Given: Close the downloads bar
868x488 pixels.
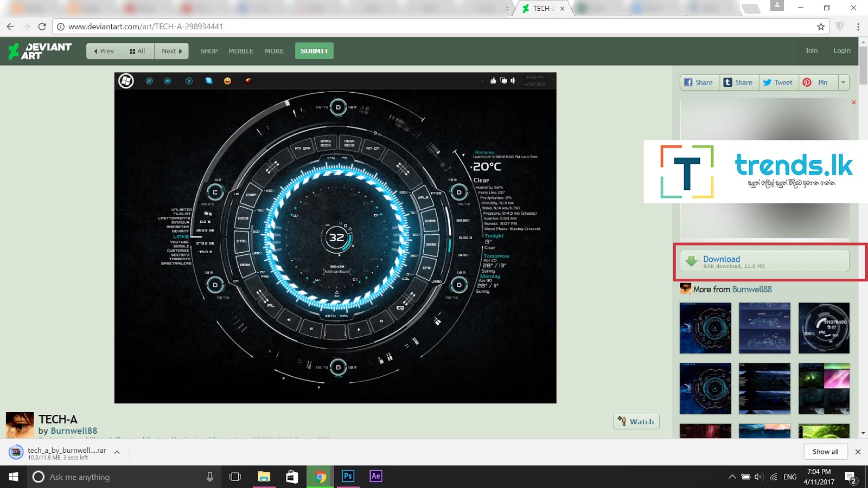Looking at the screenshot, I should click(x=858, y=452).
